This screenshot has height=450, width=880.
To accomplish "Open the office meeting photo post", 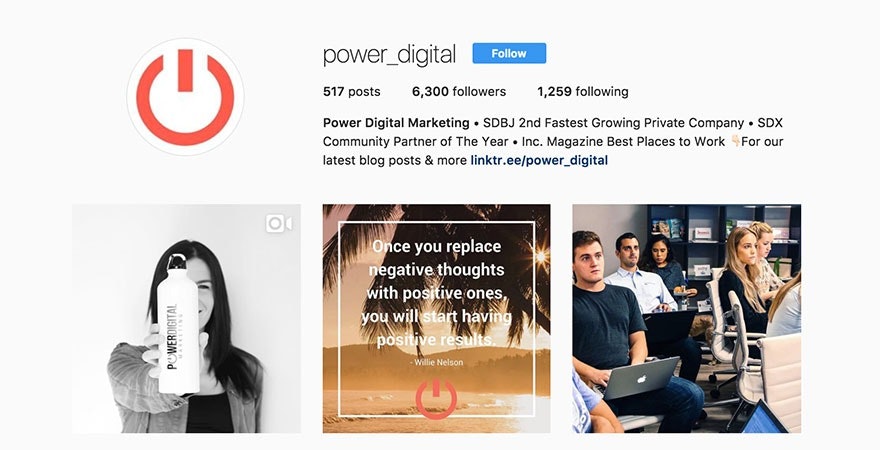I will coord(686,318).
